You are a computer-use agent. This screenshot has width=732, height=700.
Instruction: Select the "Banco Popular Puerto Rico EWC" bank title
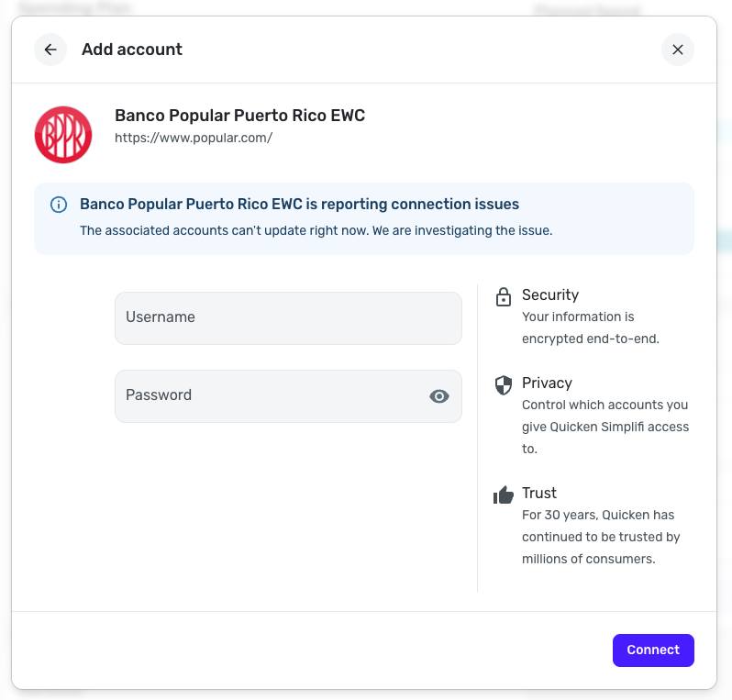(240, 116)
